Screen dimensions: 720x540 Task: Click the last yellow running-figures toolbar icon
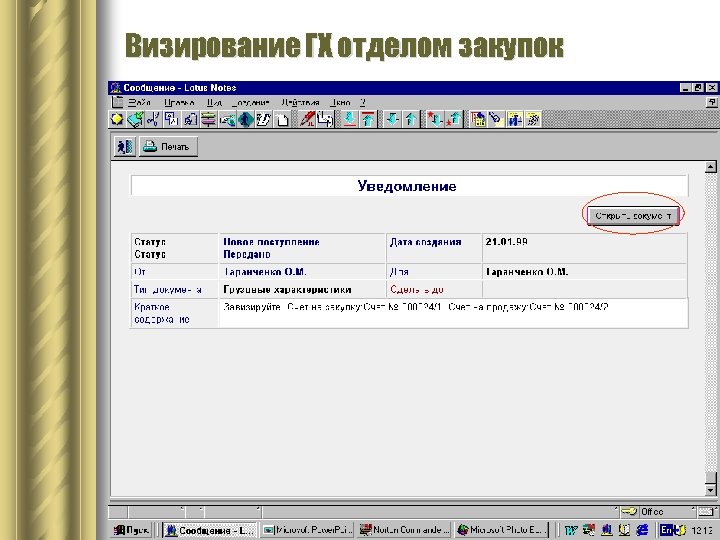pos(533,119)
